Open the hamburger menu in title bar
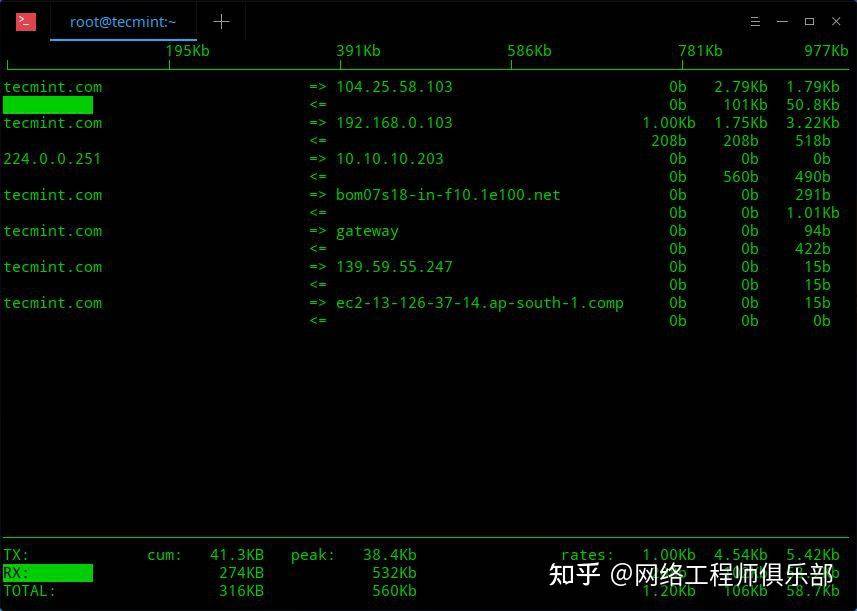Image resolution: width=857 pixels, height=611 pixels. 755,21
